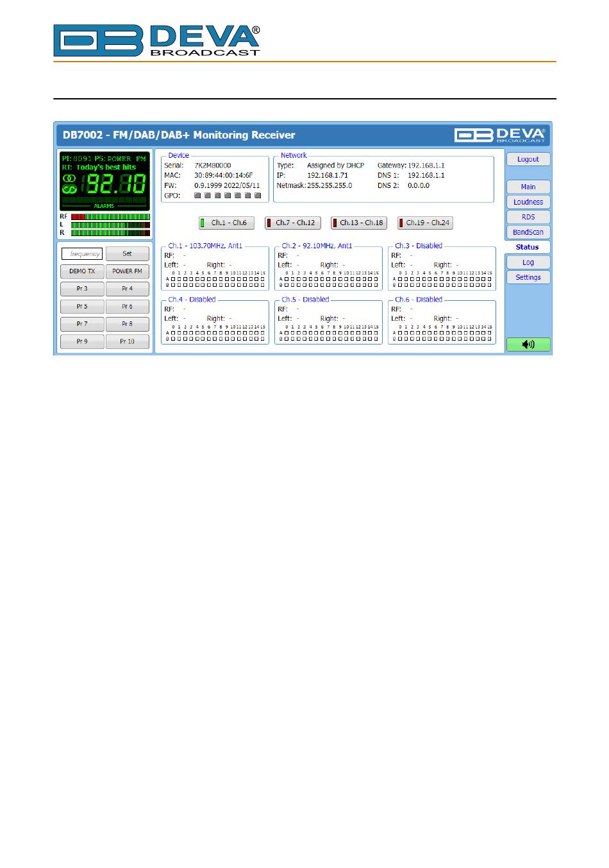
Task: Click the L audio level meter
Action: [x=110, y=225]
